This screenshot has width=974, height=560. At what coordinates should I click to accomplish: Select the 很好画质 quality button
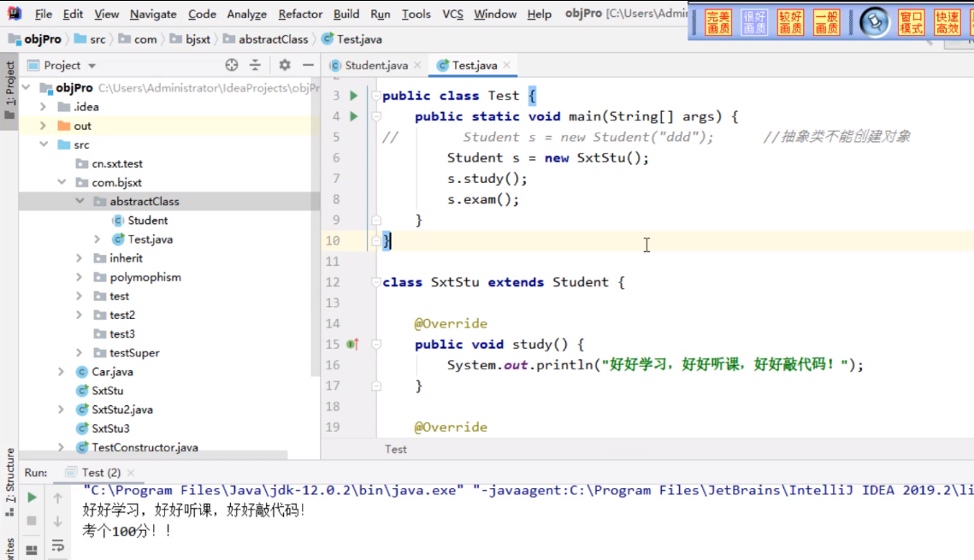point(754,23)
